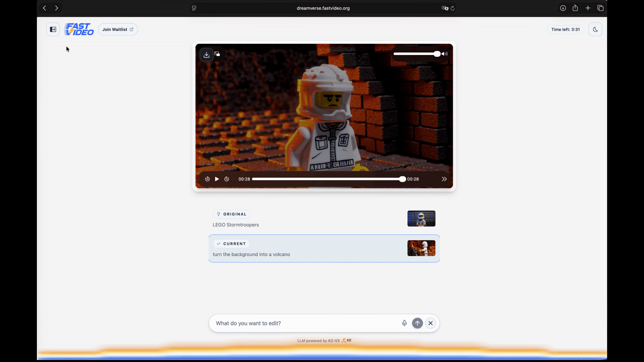Open browser downloads list

(563, 8)
